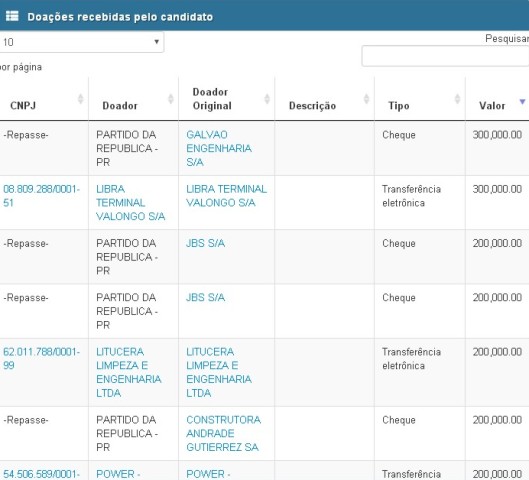This screenshot has width=529, height=480.
Task: Open CNPJ link 62.011.788/0001-99
Action: 41,359
